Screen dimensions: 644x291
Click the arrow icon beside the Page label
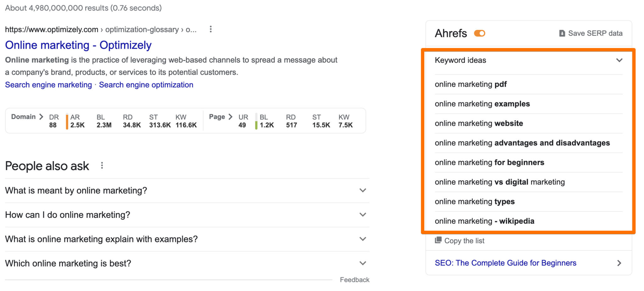coord(230,117)
